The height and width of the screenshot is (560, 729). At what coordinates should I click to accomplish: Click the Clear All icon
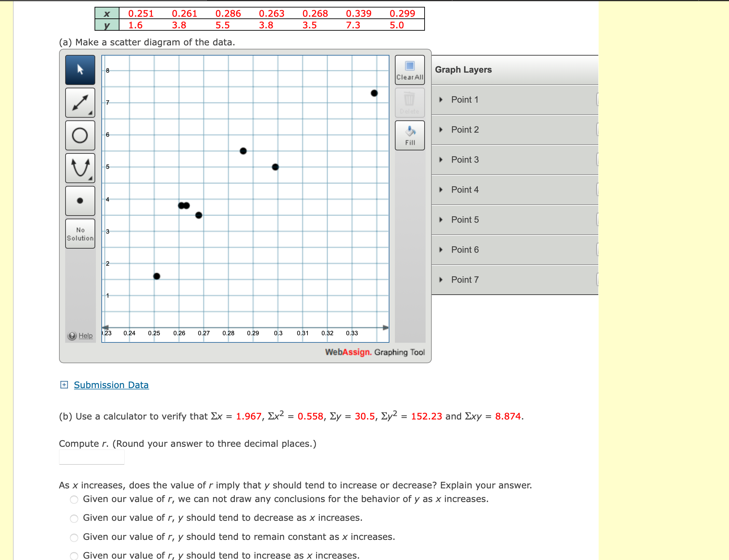[x=409, y=69]
